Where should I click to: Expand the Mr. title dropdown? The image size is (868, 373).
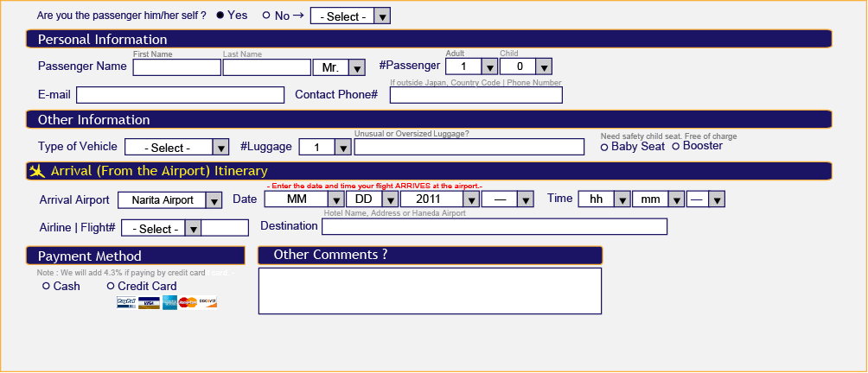[340, 67]
